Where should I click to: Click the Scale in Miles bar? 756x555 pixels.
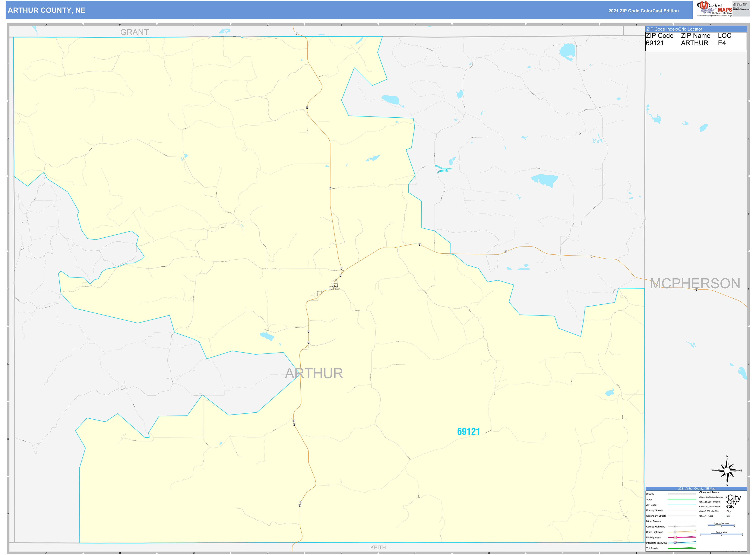coord(721,533)
